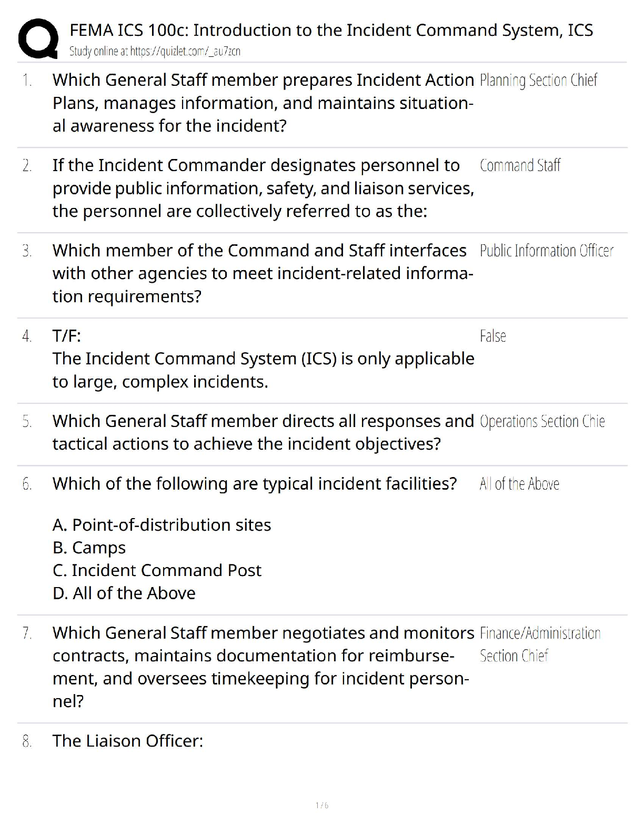Viewport: 644px width, 834px height.
Task: Click the T/F: label in question 4
Action: [x=66, y=336]
